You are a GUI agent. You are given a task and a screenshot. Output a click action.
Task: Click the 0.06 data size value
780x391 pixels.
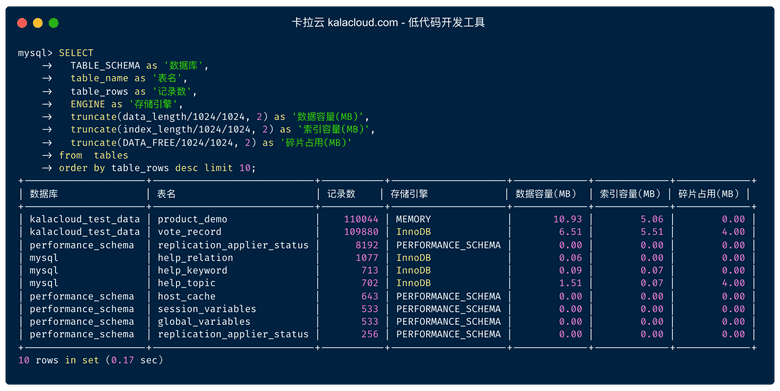pyautogui.click(x=571, y=258)
